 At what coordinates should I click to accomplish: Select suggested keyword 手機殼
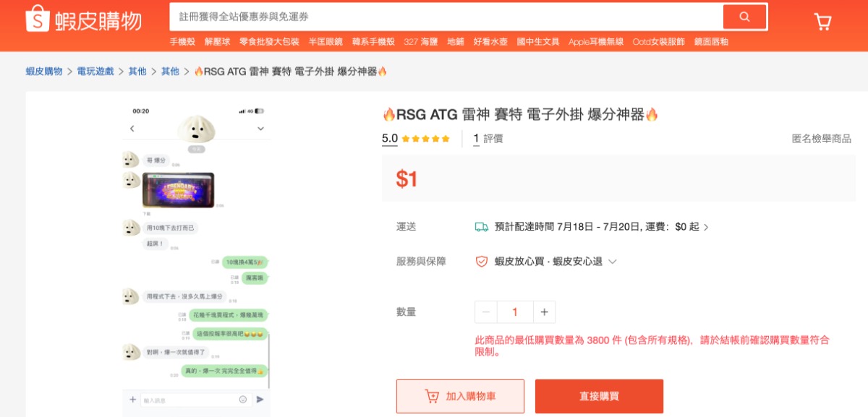coord(183,42)
